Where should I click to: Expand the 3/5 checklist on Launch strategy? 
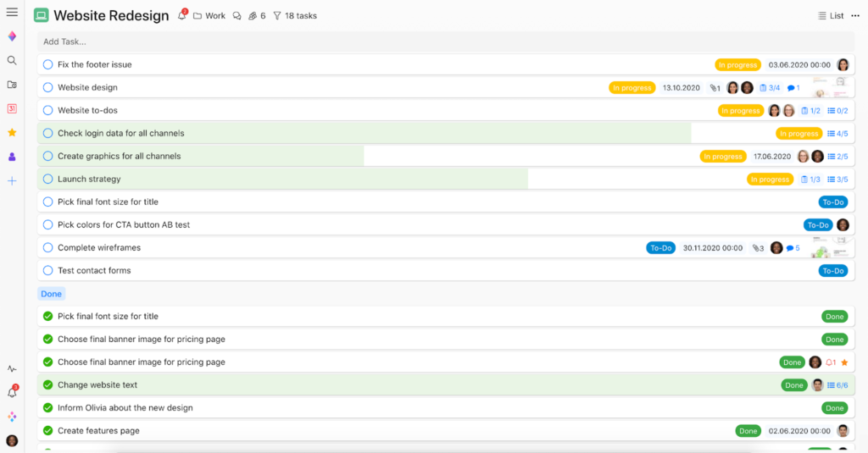pos(837,180)
